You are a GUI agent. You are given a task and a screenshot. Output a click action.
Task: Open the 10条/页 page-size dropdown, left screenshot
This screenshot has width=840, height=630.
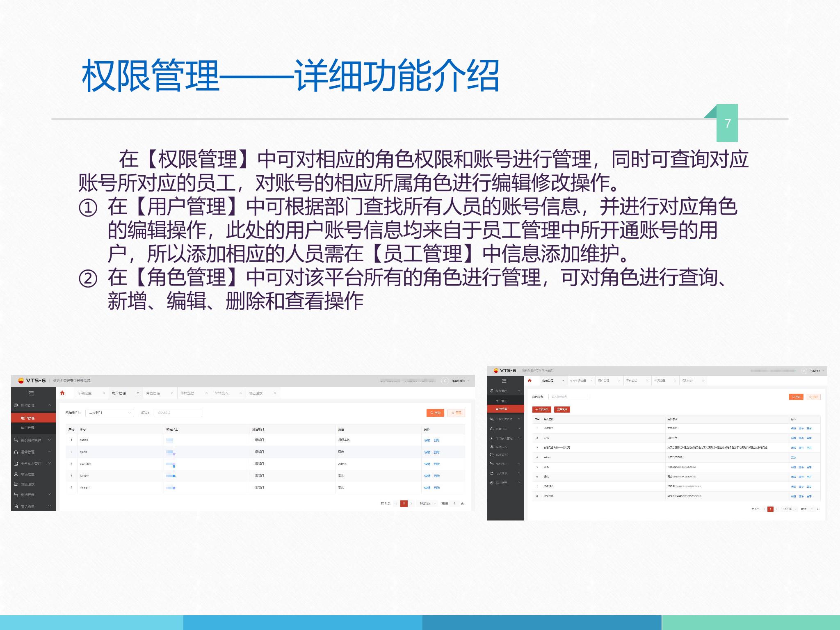(x=427, y=504)
